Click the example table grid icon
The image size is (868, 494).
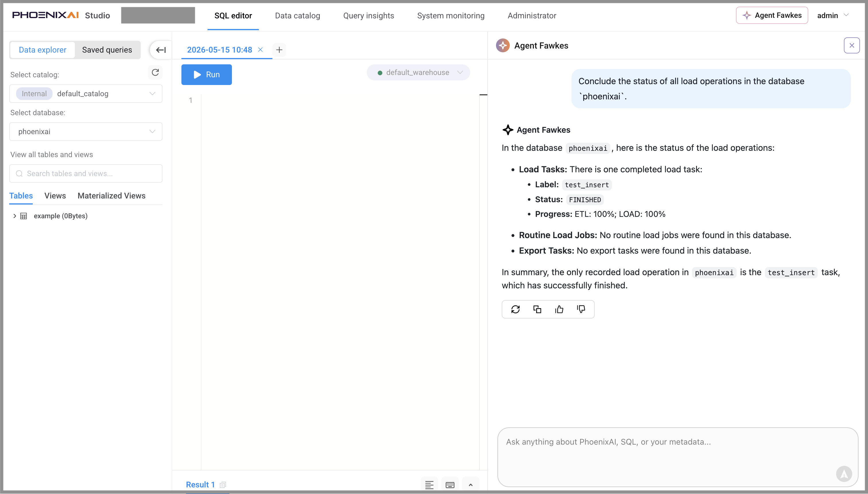pos(24,216)
